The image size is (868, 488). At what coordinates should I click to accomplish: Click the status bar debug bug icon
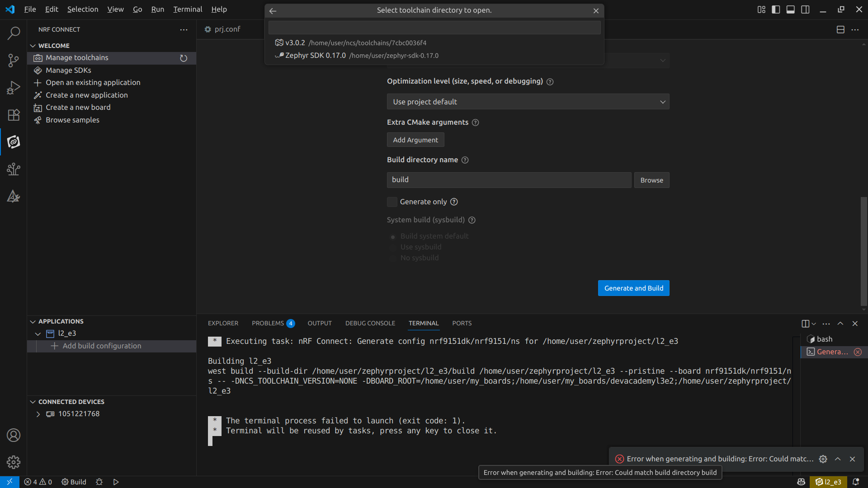(99, 482)
